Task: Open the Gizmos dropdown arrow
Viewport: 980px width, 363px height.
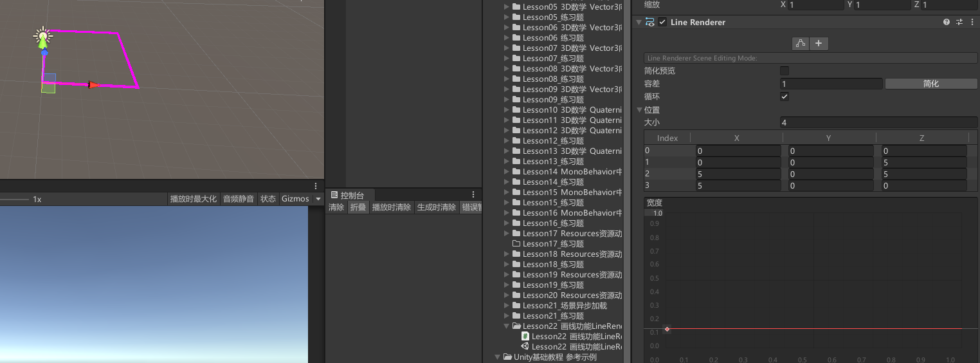Action: click(318, 199)
